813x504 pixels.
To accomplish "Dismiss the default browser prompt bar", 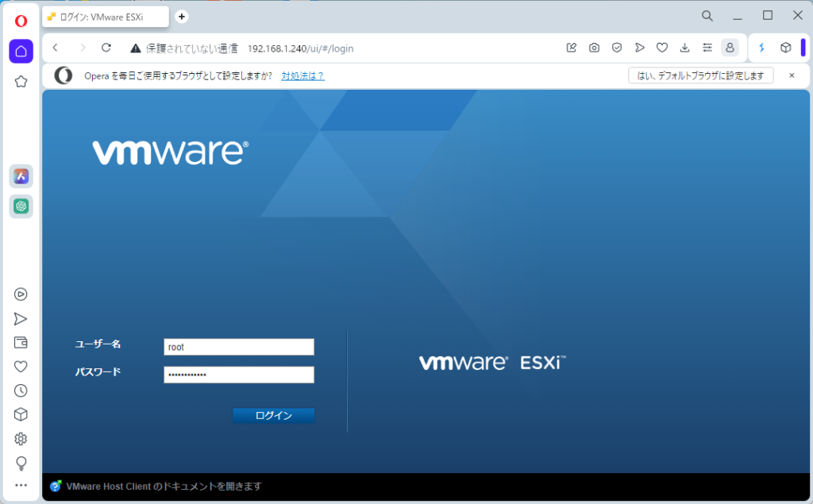I will pos(792,75).
